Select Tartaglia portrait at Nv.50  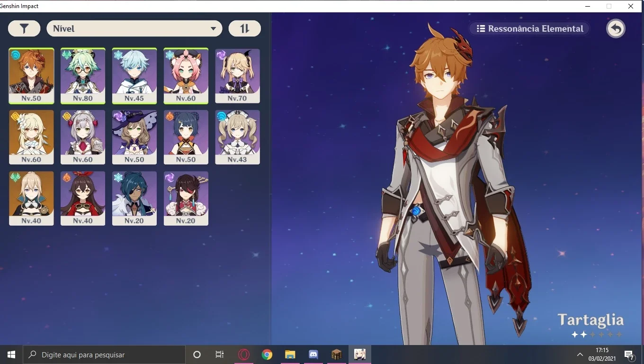pos(31,76)
